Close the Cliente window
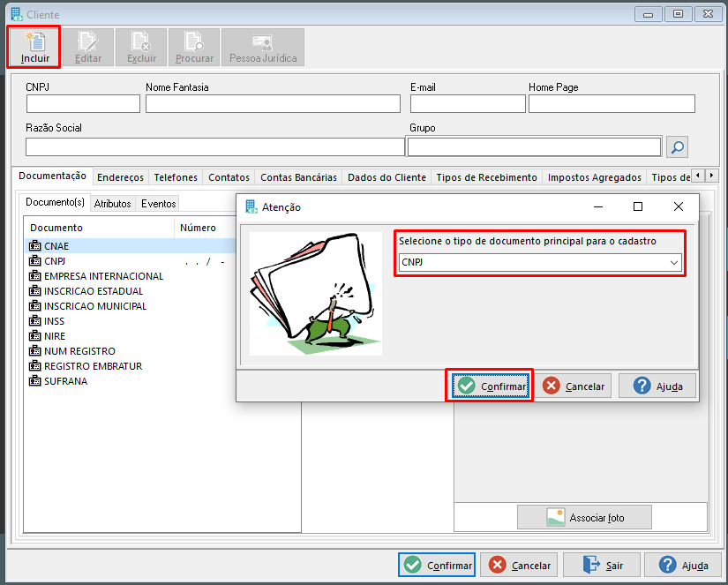 708,14
